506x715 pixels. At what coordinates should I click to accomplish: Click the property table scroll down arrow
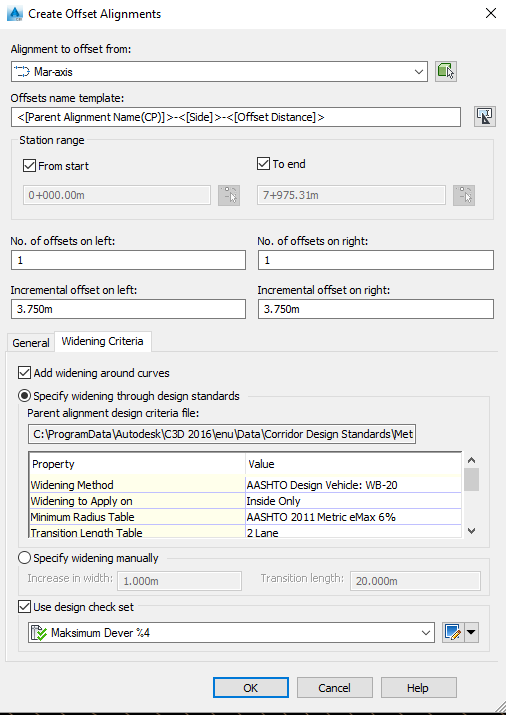pyautogui.click(x=472, y=531)
